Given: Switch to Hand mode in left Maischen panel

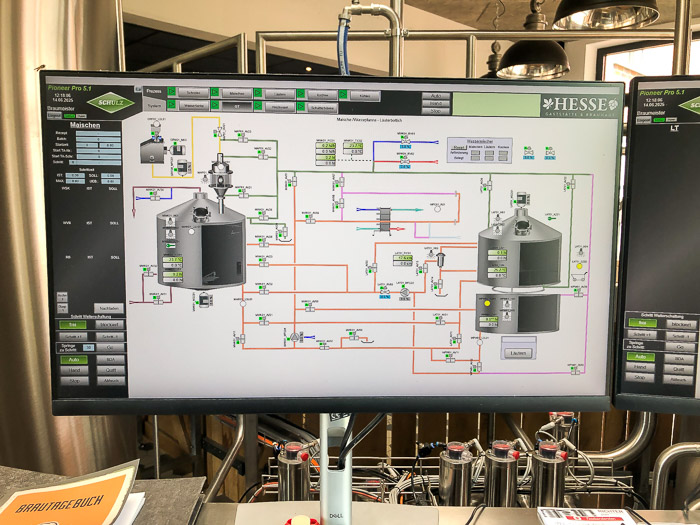Looking at the screenshot, I should point(74,370).
